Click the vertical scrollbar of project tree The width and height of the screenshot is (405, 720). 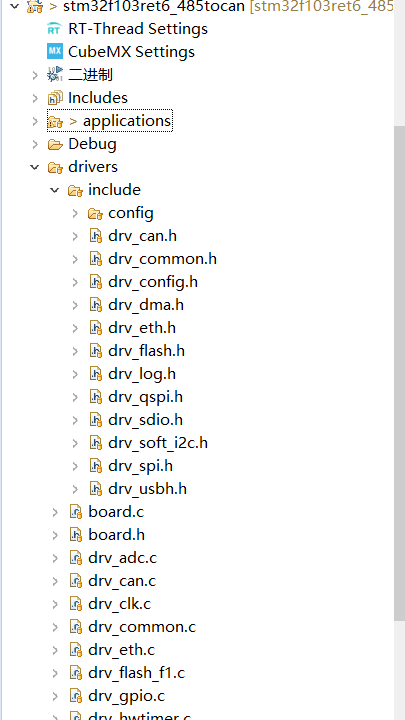[x=399, y=373]
